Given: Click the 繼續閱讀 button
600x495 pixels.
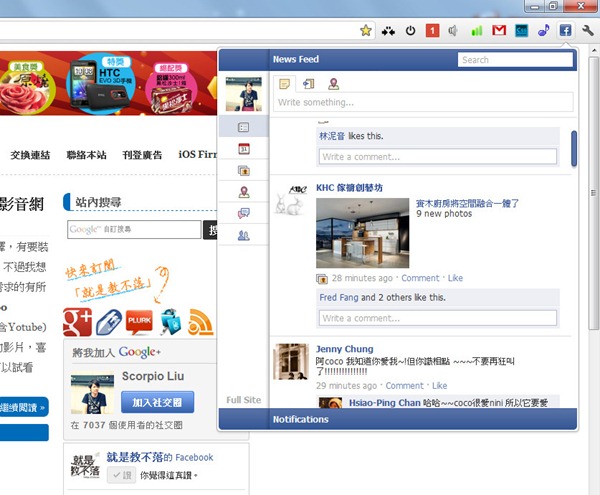Looking at the screenshot, I should (x=23, y=407).
